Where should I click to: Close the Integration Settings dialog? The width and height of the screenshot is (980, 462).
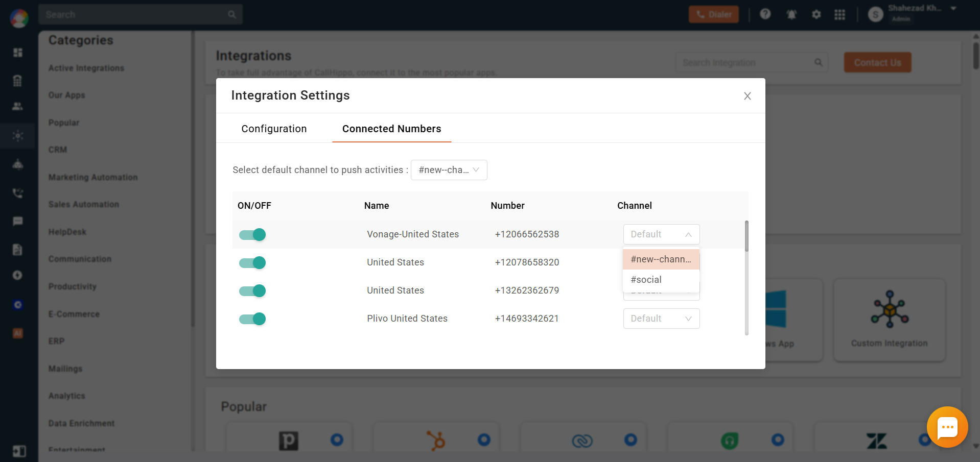coord(747,96)
